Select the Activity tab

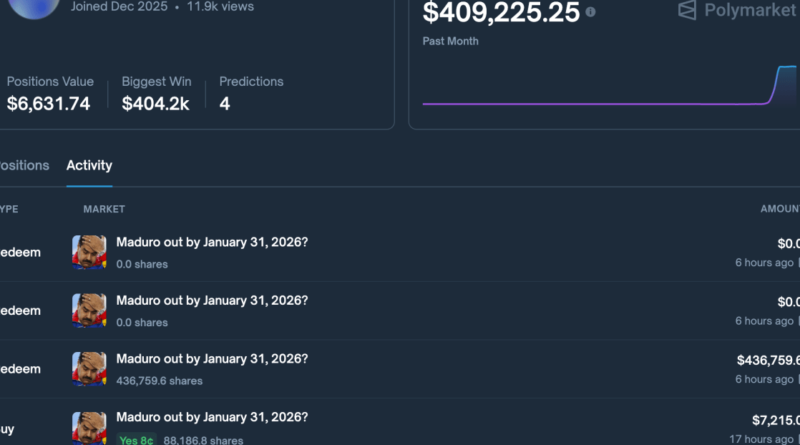[x=89, y=165]
